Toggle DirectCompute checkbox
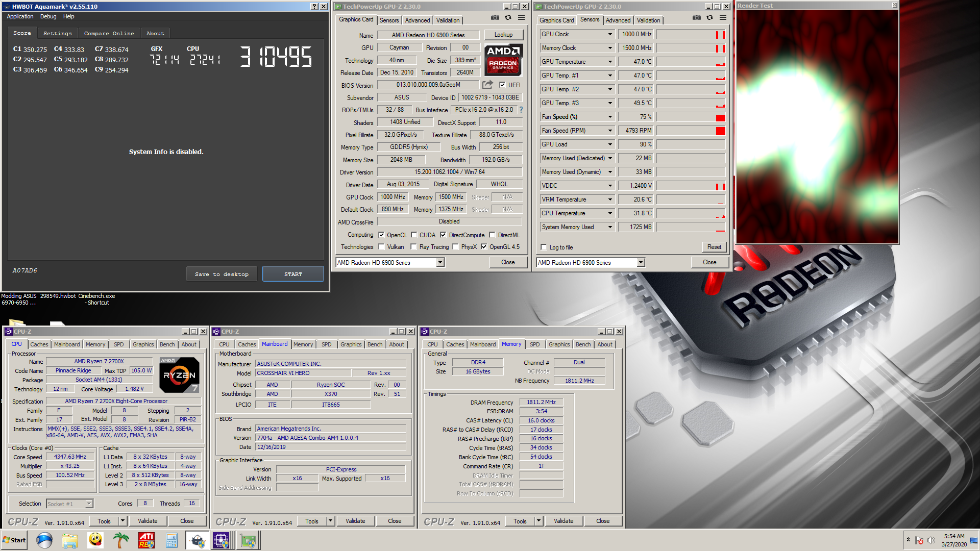 tap(443, 235)
